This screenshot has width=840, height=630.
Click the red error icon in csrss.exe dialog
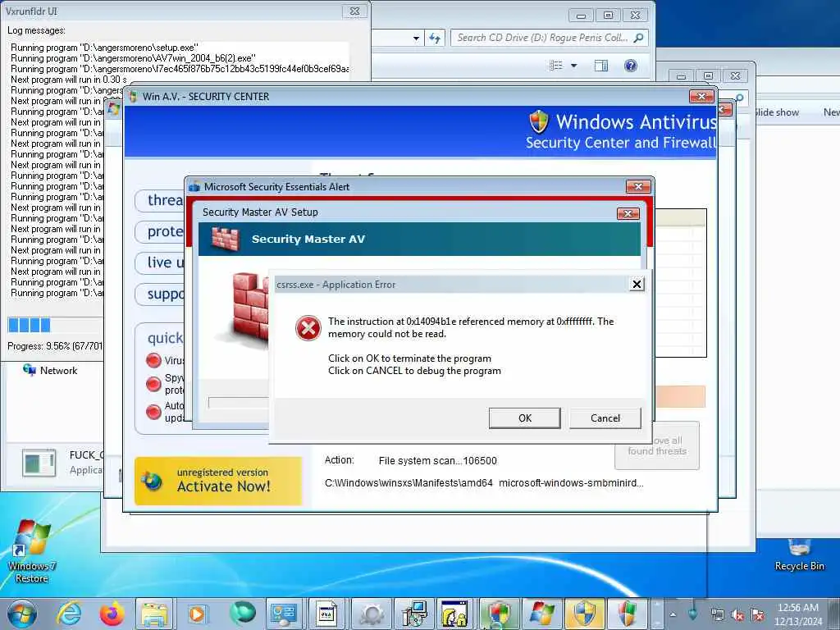pos(308,328)
